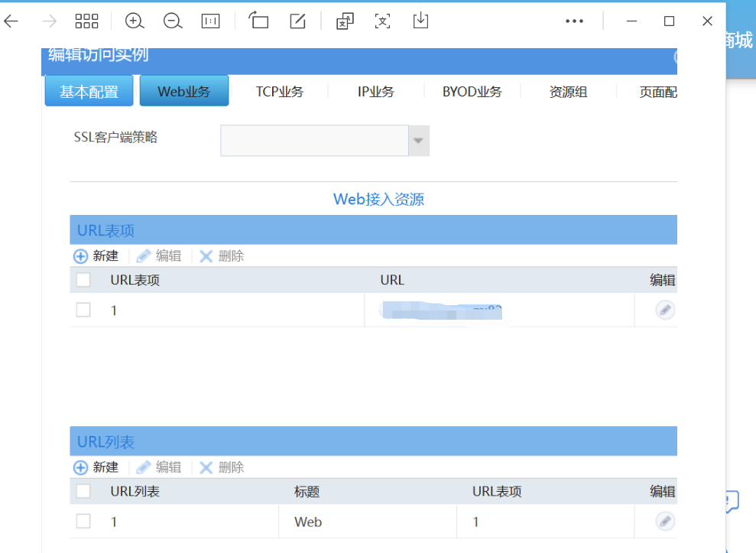The image size is (756, 553).
Task: Click the X 删除 icon in URL列表 toolbar
Action: 206,467
